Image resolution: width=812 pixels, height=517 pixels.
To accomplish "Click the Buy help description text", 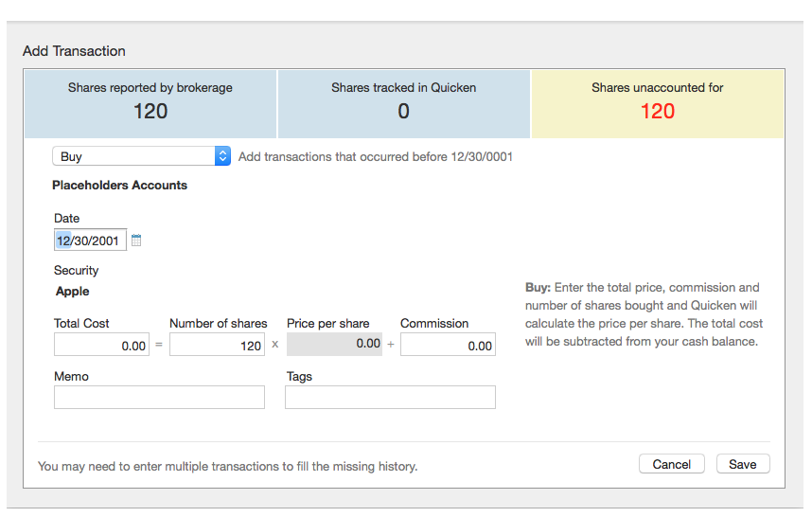I will pyautogui.click(x=644, y=314).
